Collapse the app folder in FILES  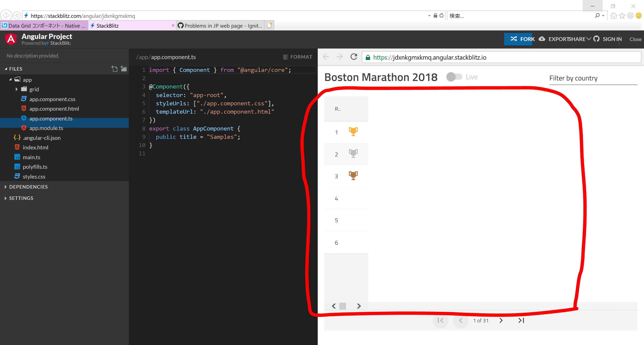coord(10,79)
